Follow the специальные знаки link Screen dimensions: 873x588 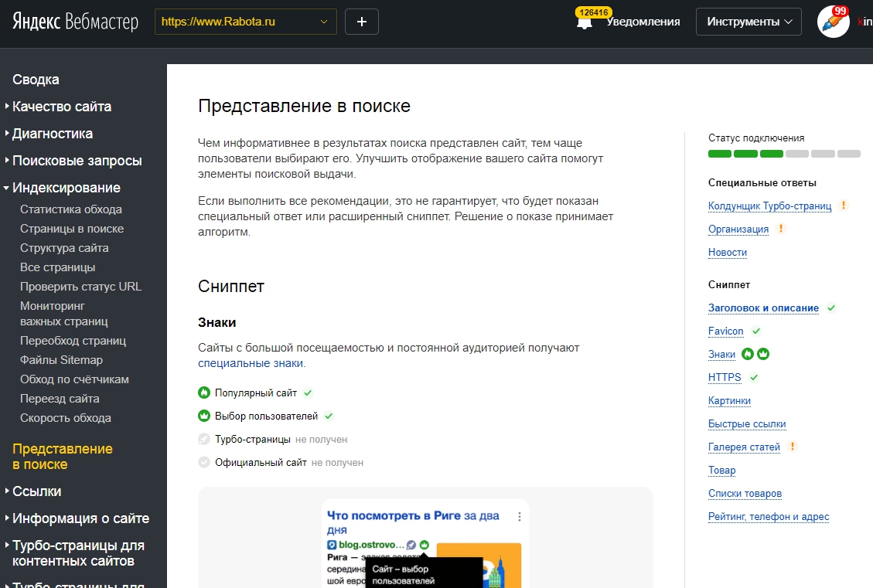pos(251,363)
